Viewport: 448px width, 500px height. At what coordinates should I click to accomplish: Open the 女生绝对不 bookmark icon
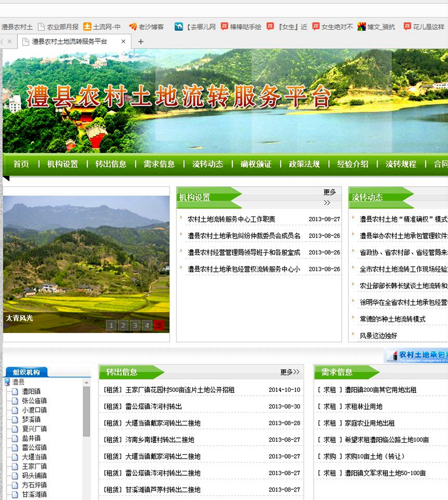click(x=316, y=26)
